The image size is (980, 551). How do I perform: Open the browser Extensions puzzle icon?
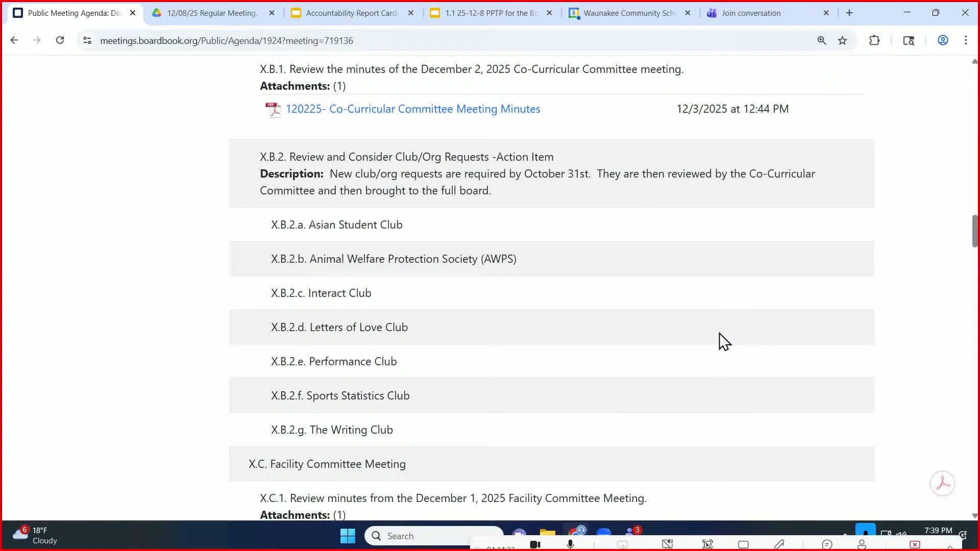pos(874,40)
